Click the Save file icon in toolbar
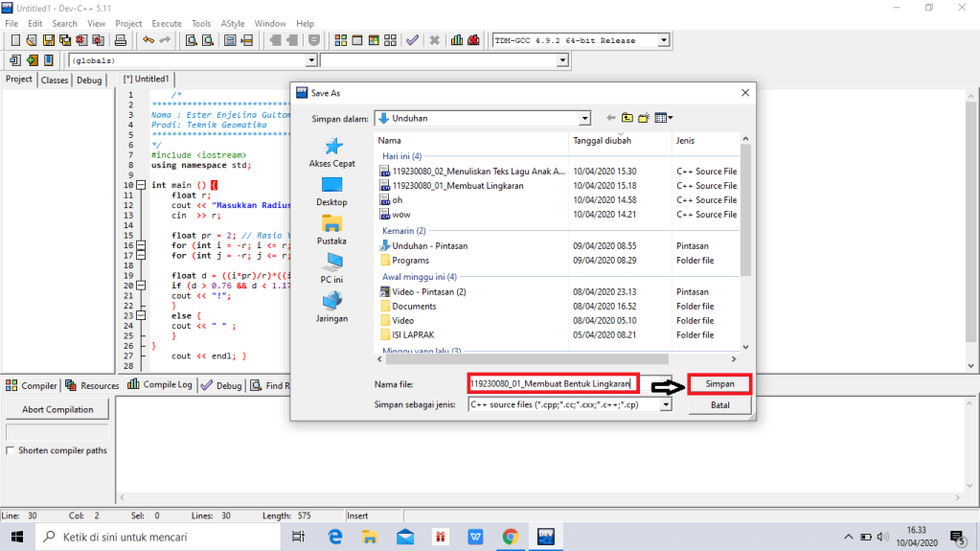The image size is (980, 551). (x=48, y=40)
